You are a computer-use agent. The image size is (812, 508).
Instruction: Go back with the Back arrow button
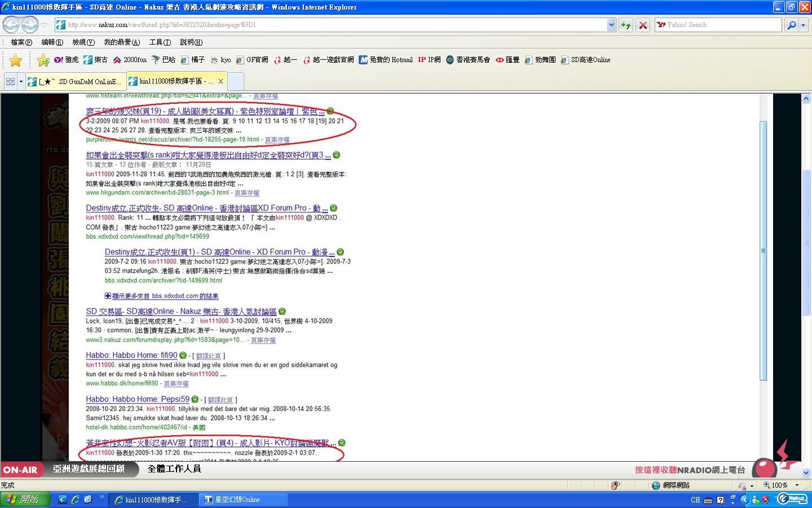11,25
